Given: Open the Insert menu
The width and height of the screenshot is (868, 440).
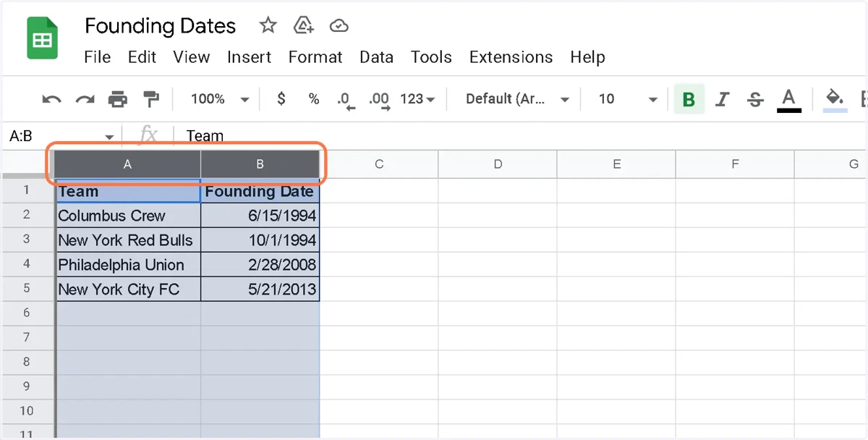Looking at the screenshot, I should pyautogui.click(x=249, y=57).
